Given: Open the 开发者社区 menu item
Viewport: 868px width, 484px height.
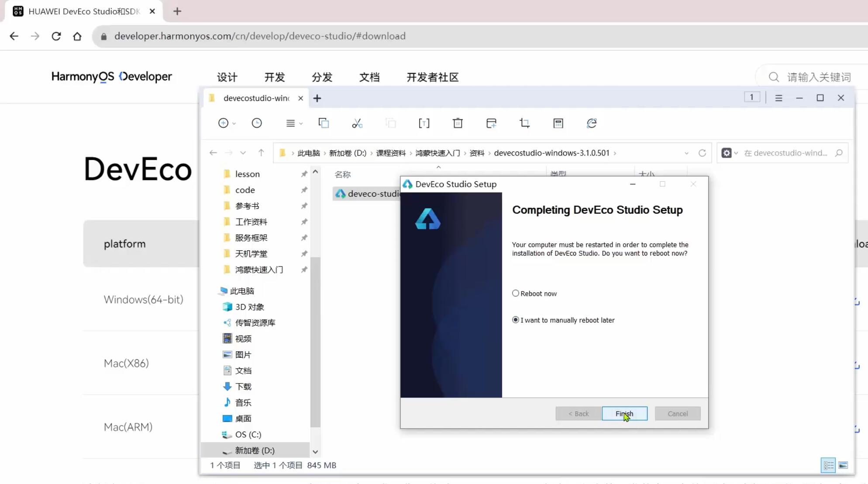Looking at the screenshot, I should (433, 77).
